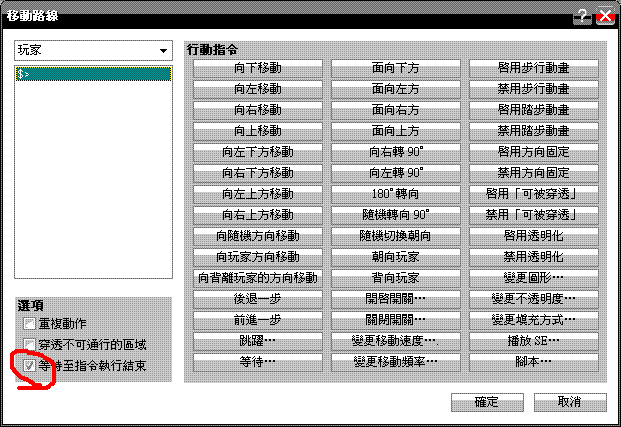Click the 向下移動 button
The width and height of the screenshot is (621, 427).
click(257, 68)
